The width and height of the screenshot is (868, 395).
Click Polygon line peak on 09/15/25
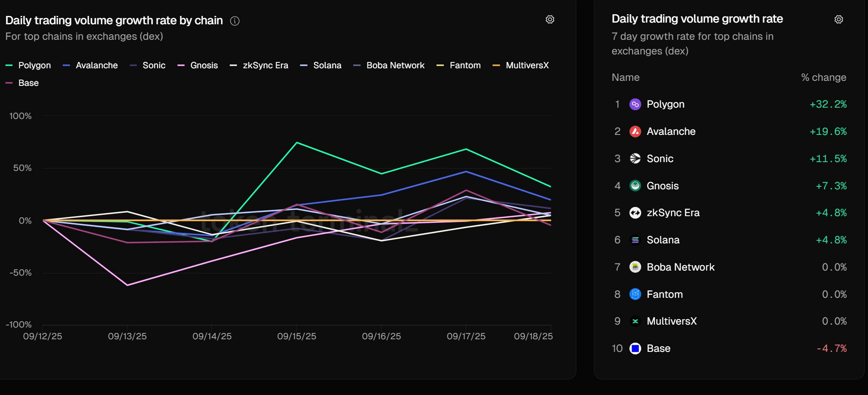click(297, 143)
